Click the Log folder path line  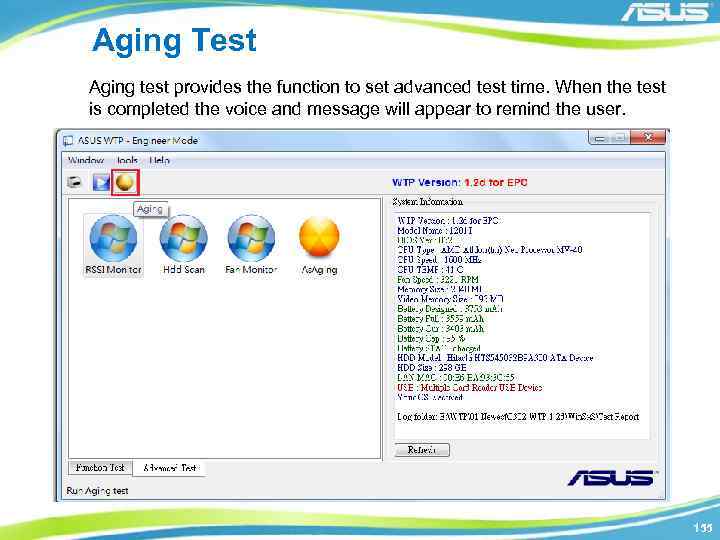[x=518, y=416]
